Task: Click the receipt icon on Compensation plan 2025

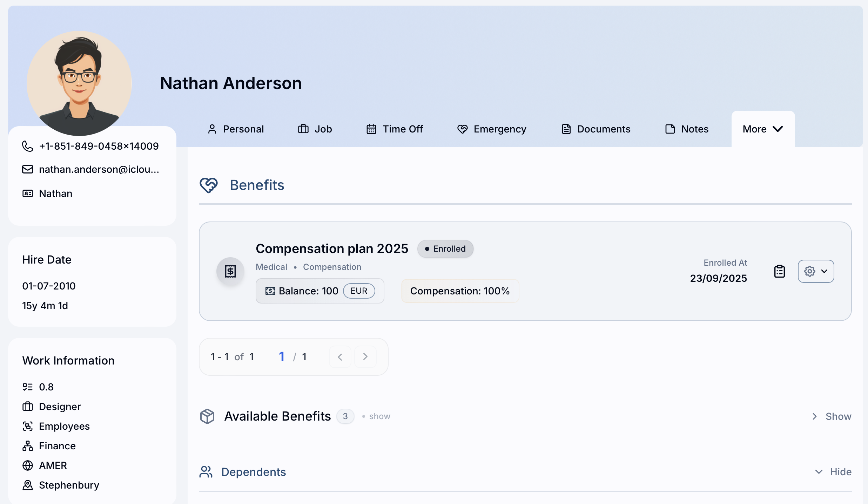Action: tap(230, 271)
